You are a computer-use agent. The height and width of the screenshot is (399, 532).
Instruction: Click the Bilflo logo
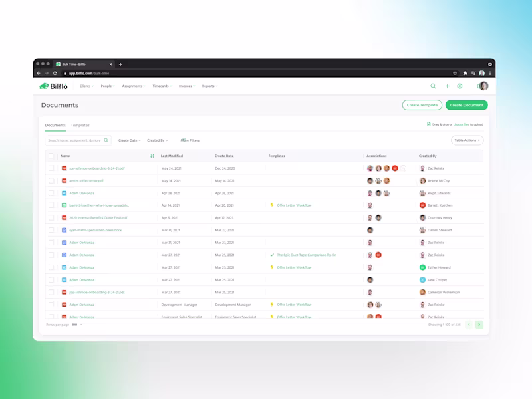(x=53, y=86)
